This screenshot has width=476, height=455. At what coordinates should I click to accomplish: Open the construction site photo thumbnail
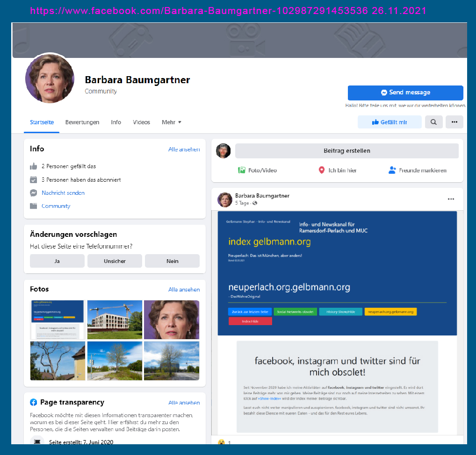coord(115,320)
